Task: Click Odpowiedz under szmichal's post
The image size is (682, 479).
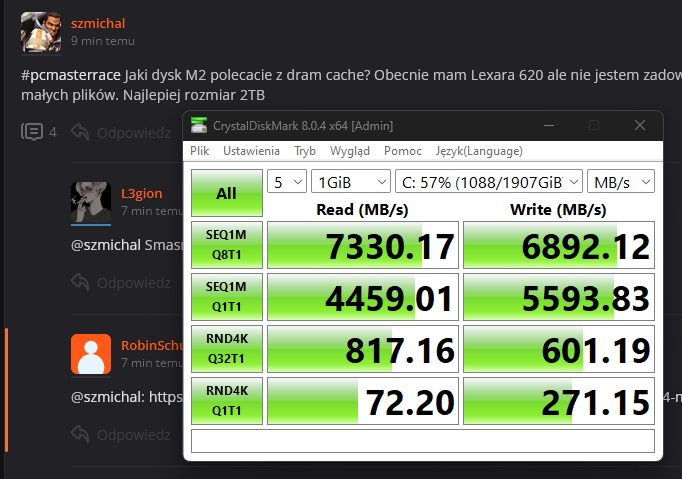Action: [x=134, y=132]
